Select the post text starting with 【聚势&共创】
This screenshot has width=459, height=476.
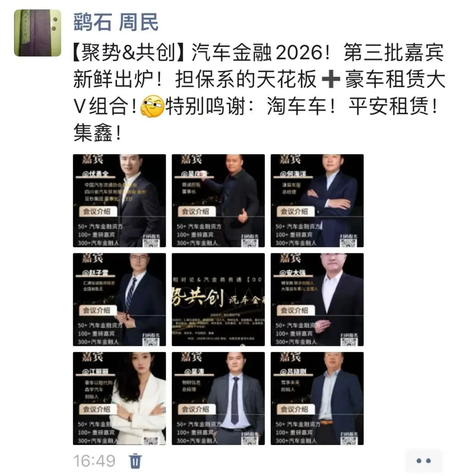(x=259, y=92)
